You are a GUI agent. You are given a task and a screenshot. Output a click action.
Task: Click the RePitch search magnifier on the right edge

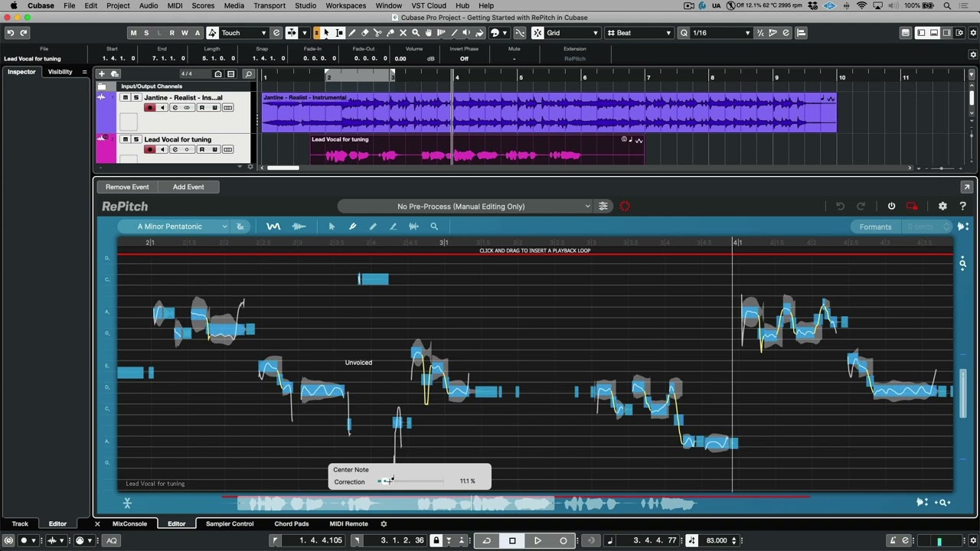click(962, 264)
